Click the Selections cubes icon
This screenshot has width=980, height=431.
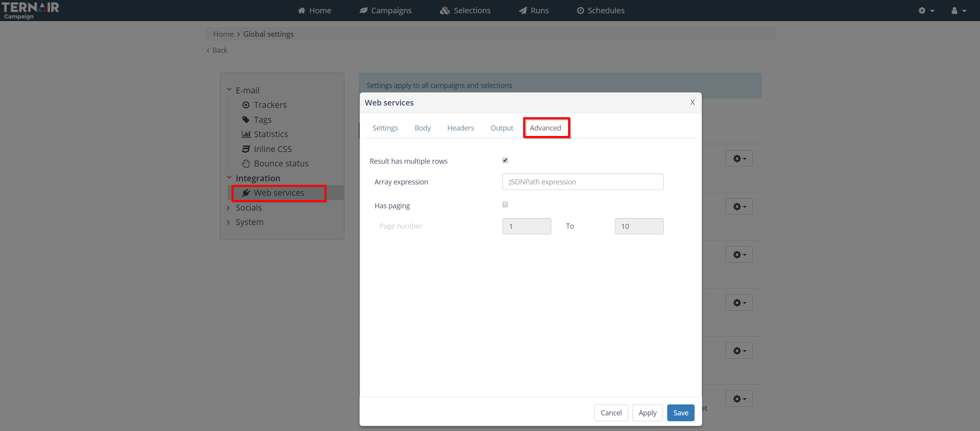point(445,11)
